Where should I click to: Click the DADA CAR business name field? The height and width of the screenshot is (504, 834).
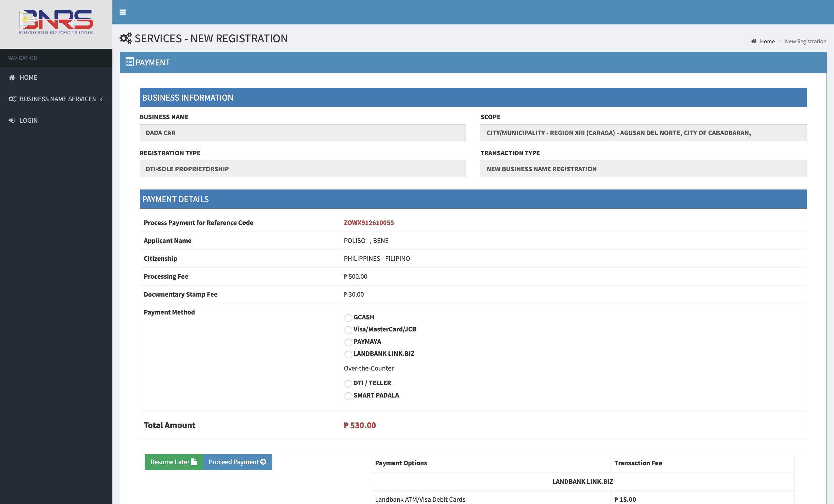[x=303, y=133]
